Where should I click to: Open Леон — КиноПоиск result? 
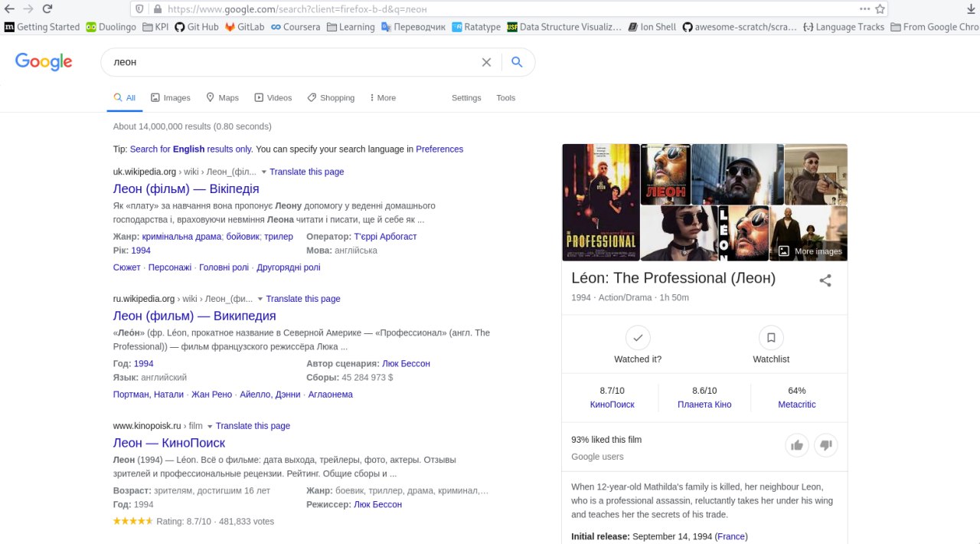(x=169, y=443)
